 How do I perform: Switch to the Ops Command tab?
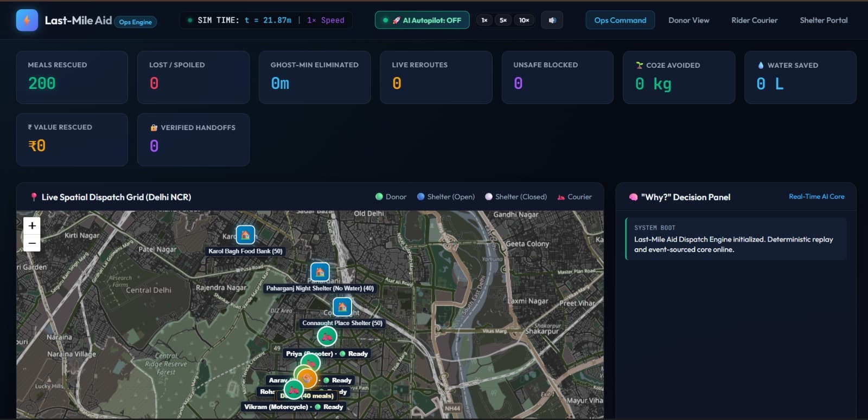pyautogui.click(x=620, y=20)
